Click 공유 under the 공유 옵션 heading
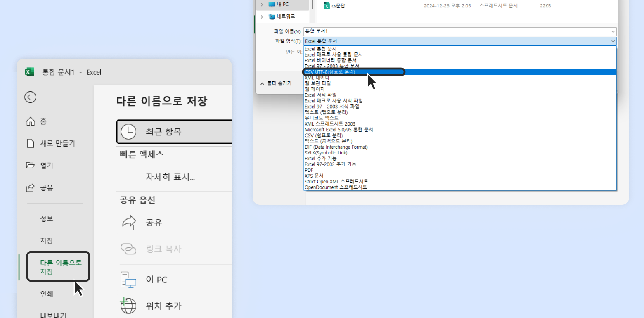 pos(141,223)
